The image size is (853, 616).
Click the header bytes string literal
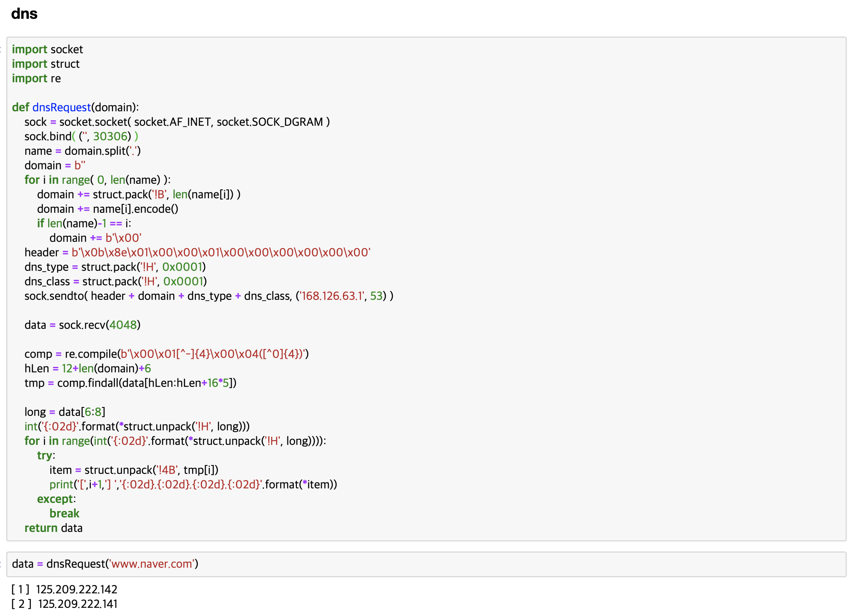221,253
